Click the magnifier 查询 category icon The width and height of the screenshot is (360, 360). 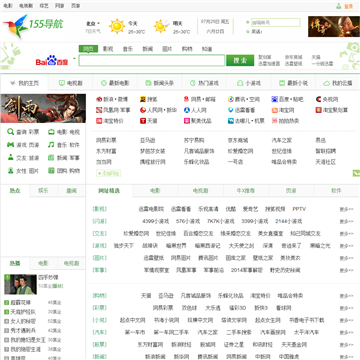click(x=10, y=132)
